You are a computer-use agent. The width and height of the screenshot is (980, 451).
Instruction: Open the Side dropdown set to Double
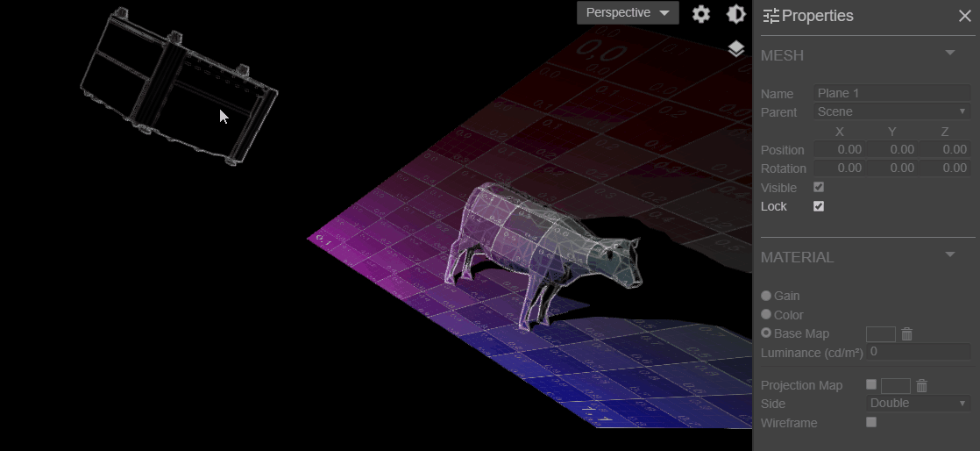point(917,404)
